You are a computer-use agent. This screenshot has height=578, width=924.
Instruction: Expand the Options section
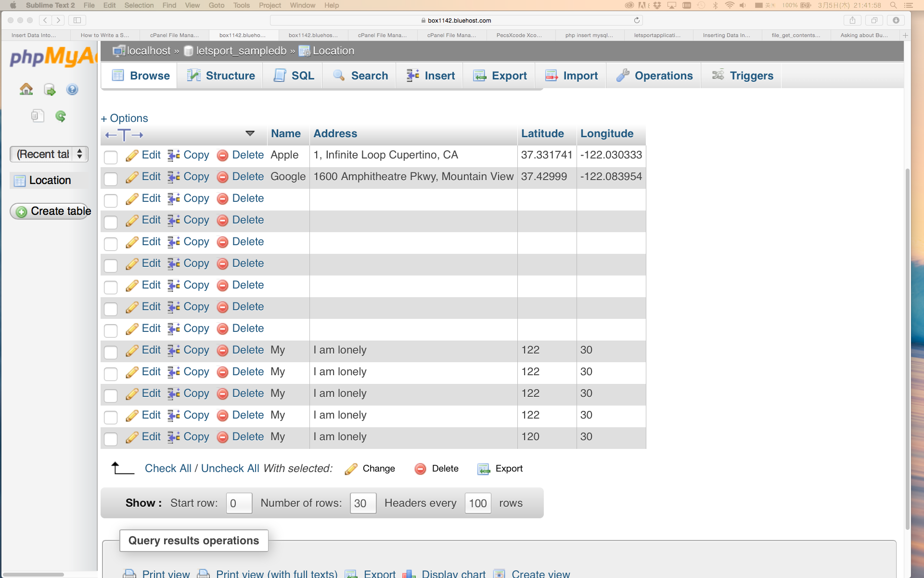(123, 118)
